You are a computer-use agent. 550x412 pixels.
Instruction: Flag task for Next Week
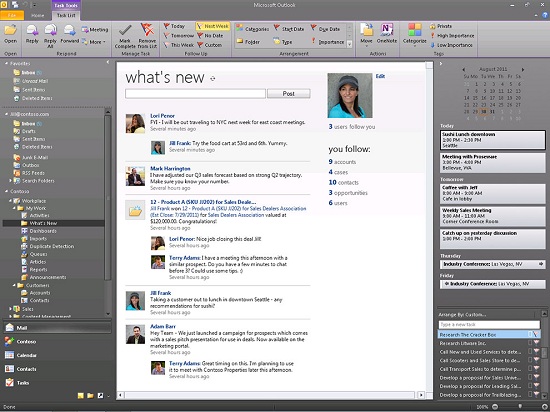[213, 26]
